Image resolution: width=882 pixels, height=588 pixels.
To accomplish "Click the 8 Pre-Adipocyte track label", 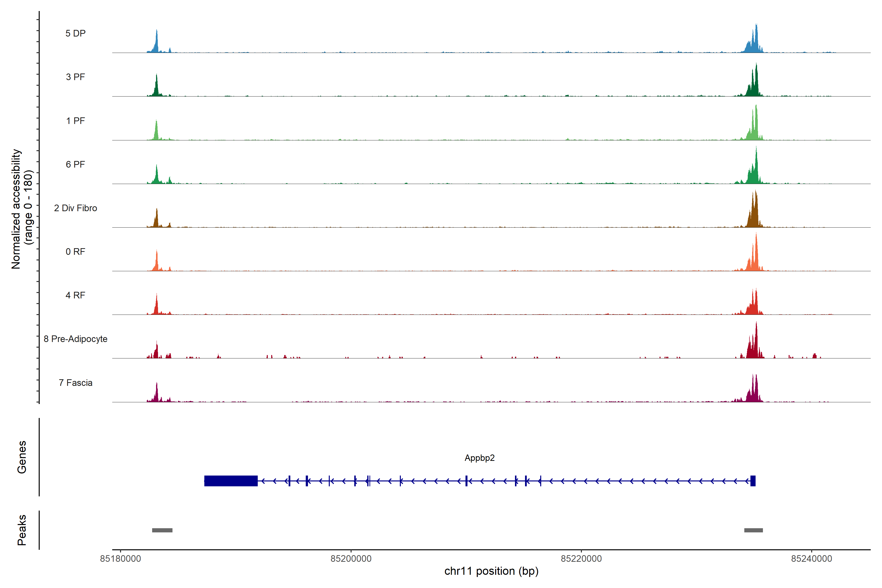I will pyautogui.click(x=75, y=339).
